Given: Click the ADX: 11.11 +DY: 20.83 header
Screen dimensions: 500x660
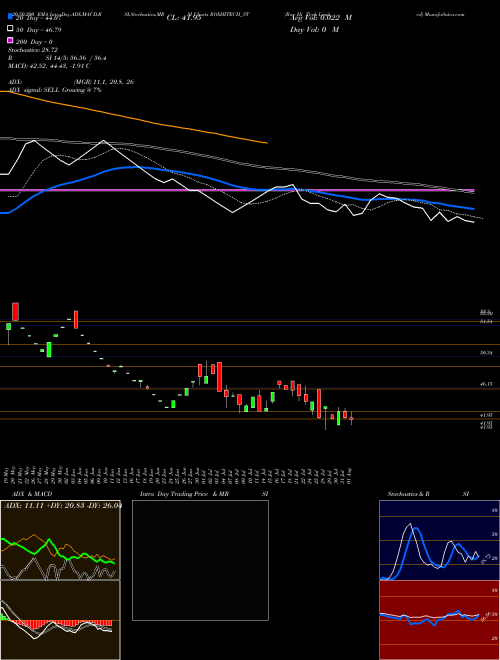Looking at the screenshot, I should (62, 505).
